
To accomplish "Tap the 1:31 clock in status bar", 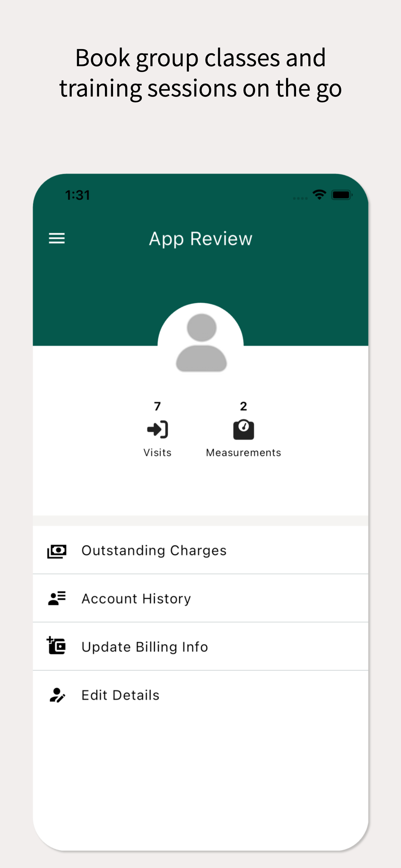I will tap(77, 195).
